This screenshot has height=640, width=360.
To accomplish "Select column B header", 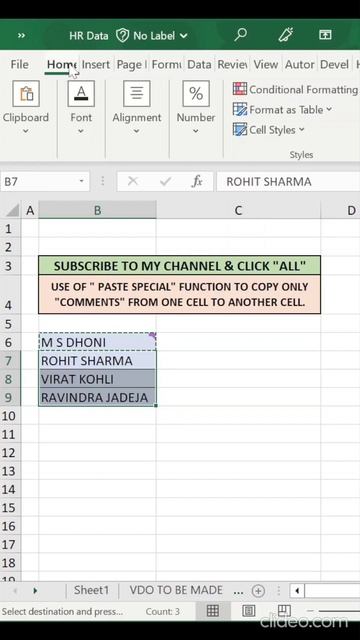I will [x=98, y=210].
